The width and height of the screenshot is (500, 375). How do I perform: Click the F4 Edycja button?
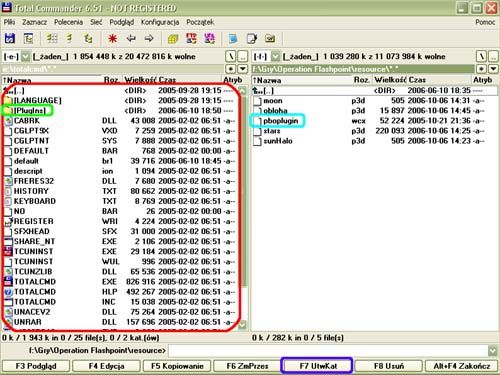click(106, 366)
